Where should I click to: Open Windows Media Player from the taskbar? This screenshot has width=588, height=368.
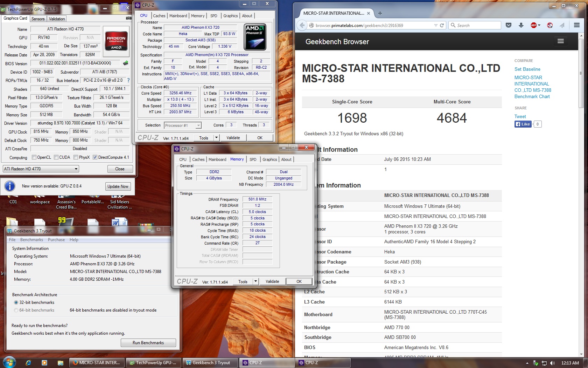(x=44, y=363)
